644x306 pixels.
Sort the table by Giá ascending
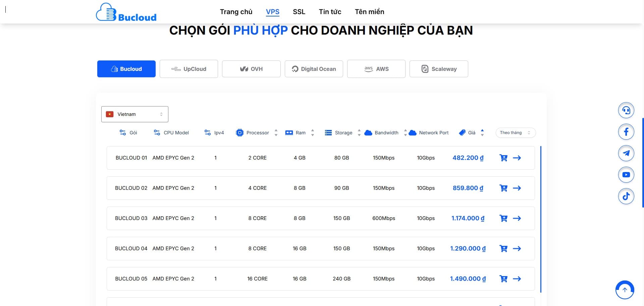coord(482,131)
